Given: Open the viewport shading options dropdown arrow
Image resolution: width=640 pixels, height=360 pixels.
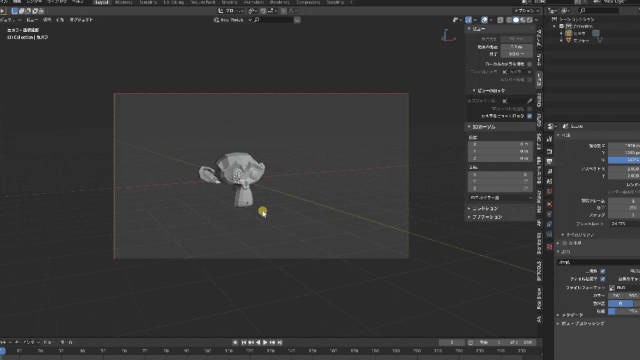Looking at the screenshot, I should 536,20.
